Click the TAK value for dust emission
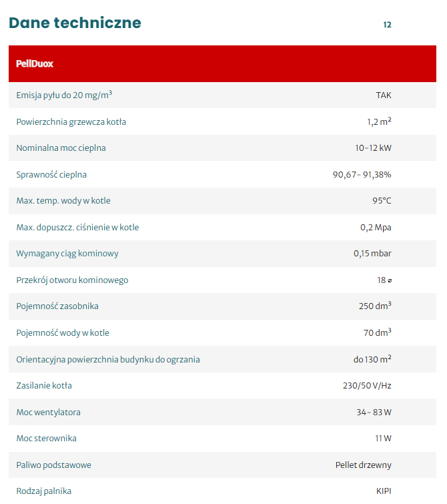The width and height of the screenshot is (447, 504). click(x=384, y=95)
